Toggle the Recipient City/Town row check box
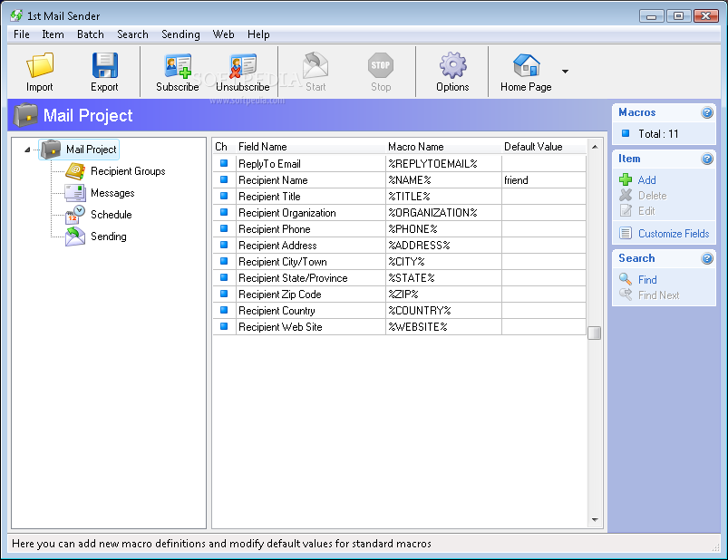Screen dimensions: 728x560 pyautogui.click(x=224, y=261)
